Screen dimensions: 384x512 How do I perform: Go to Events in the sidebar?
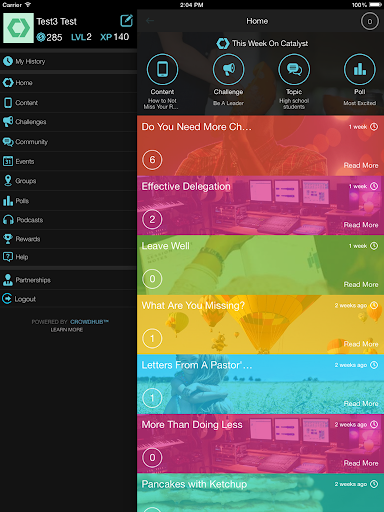click(68, 161)
